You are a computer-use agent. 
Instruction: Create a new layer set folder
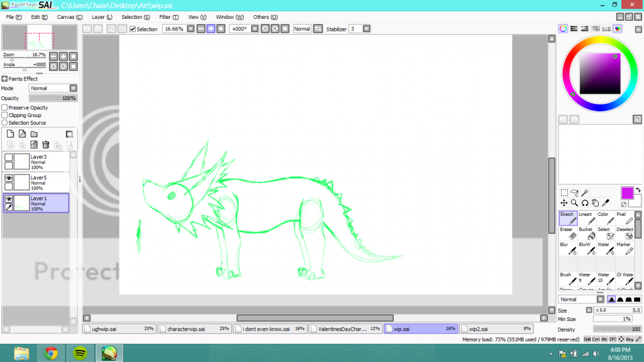coord(34,134)
